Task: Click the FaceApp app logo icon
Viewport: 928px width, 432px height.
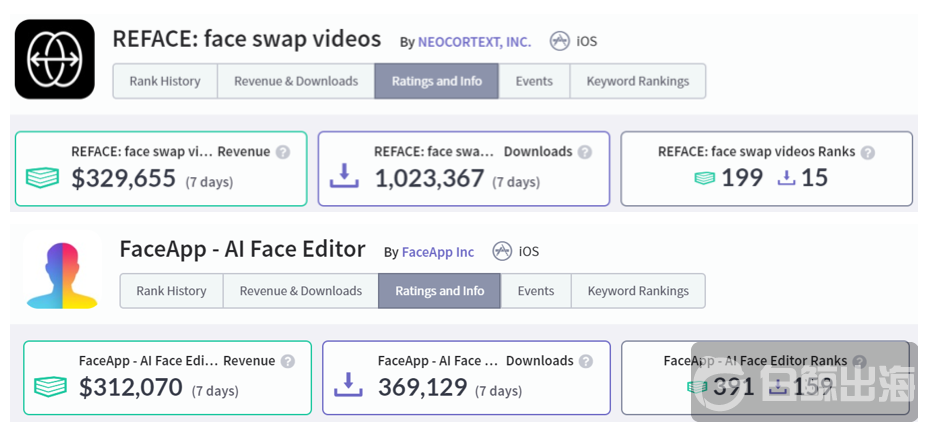Action: point(62,270)
